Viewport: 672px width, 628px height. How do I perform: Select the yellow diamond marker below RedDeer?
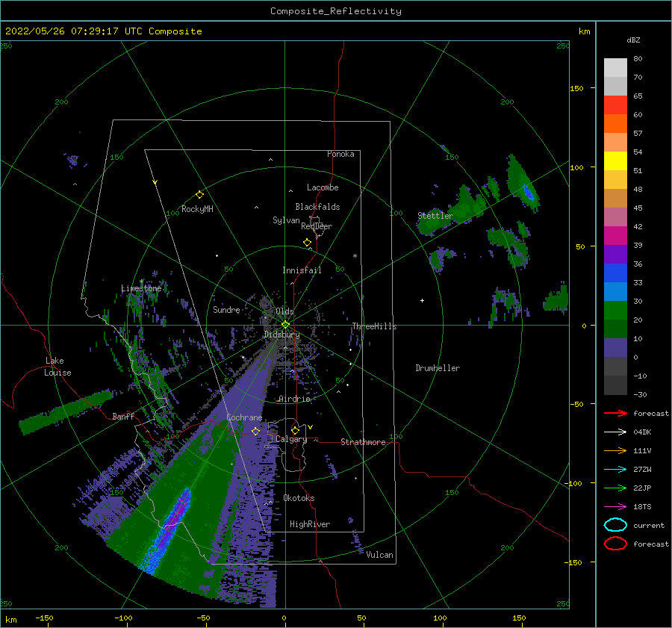(x=308, y=243)
